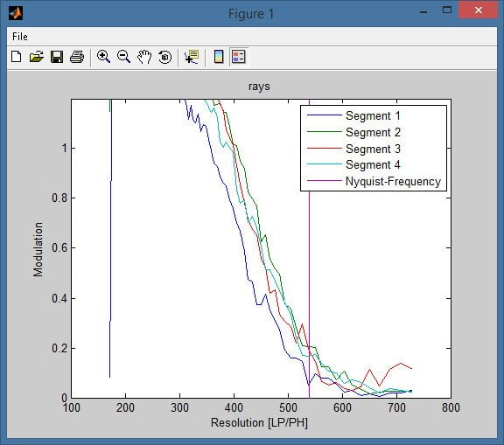Click the New Figure toolbar icon
The height and width of the screenshot is (445, 504).
[x=16, y=57]
